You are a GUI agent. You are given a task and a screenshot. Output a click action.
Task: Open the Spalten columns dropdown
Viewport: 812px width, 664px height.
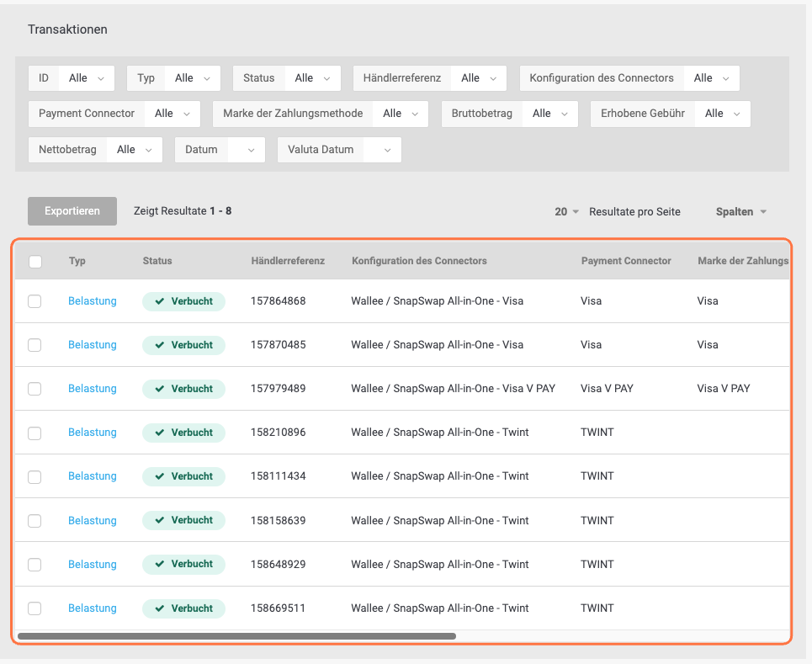[741, 212]
